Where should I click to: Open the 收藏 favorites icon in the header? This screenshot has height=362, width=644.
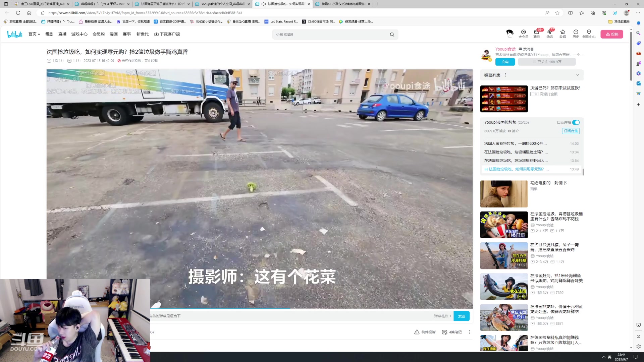[563, 34]
